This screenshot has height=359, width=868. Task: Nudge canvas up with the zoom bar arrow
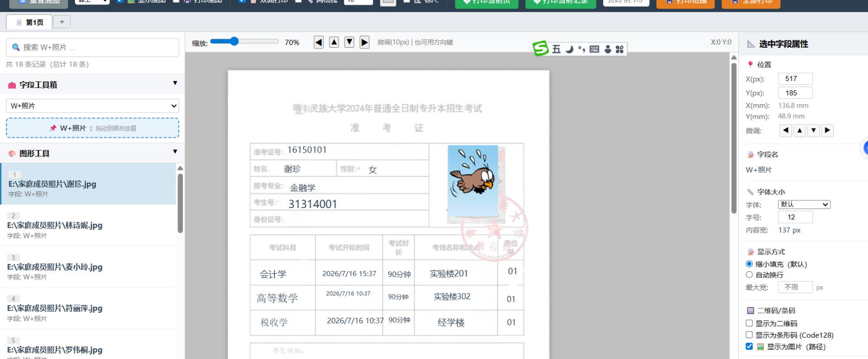tap(334, 42)
